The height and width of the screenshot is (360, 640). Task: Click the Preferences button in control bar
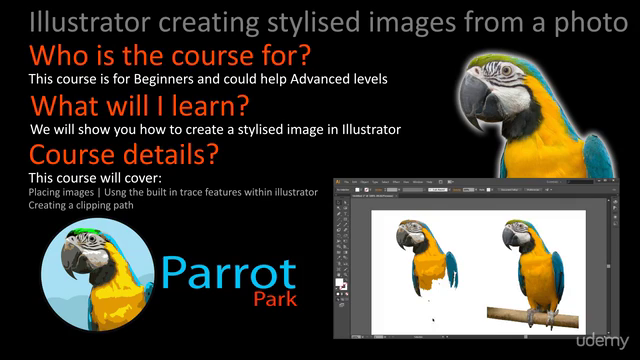click(x=533, y=190)
